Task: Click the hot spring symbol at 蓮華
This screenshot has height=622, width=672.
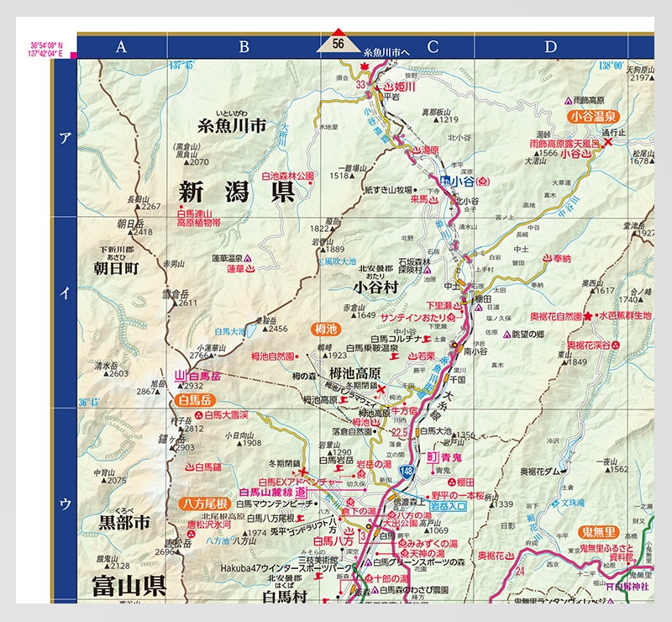Action: click(x=249, y=269)
